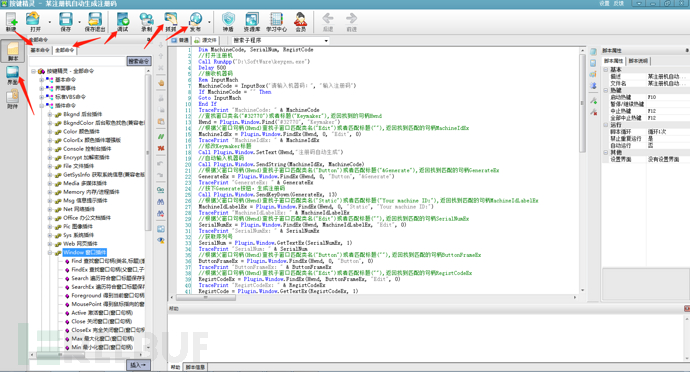This screenshot has width=690, height=372.
Task: Open the 资源库 resource library
Action: [252, 22]
